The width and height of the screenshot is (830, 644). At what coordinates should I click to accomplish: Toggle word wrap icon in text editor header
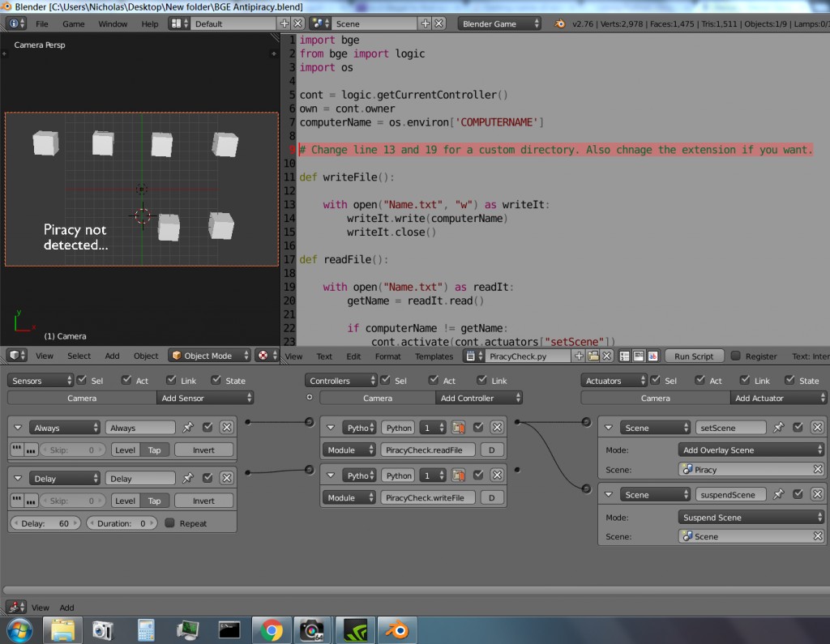click(637, 356)
